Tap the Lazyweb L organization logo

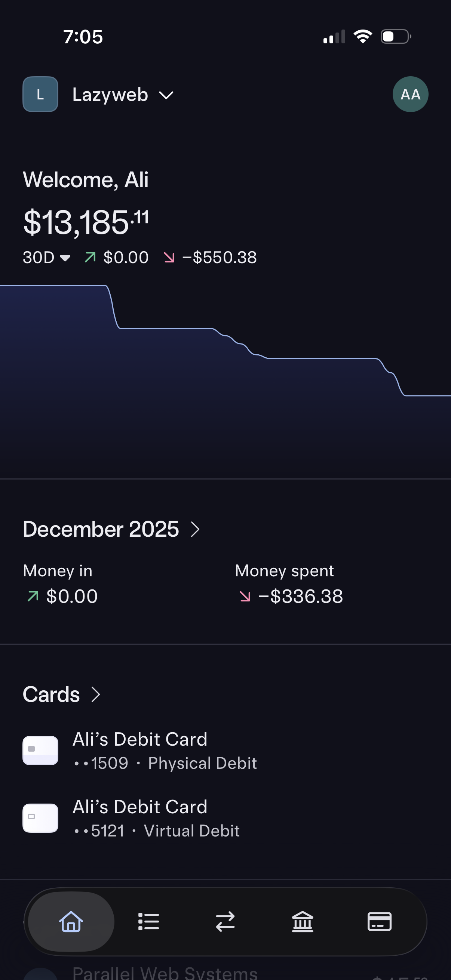pyautogui.click(x=40, y=94)
